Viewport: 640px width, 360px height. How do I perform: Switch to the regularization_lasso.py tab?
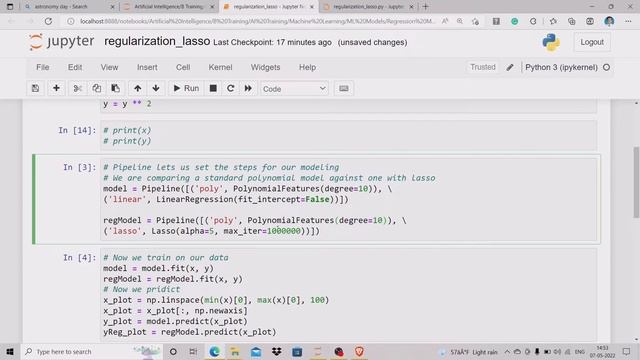click(x=368, y=7)
